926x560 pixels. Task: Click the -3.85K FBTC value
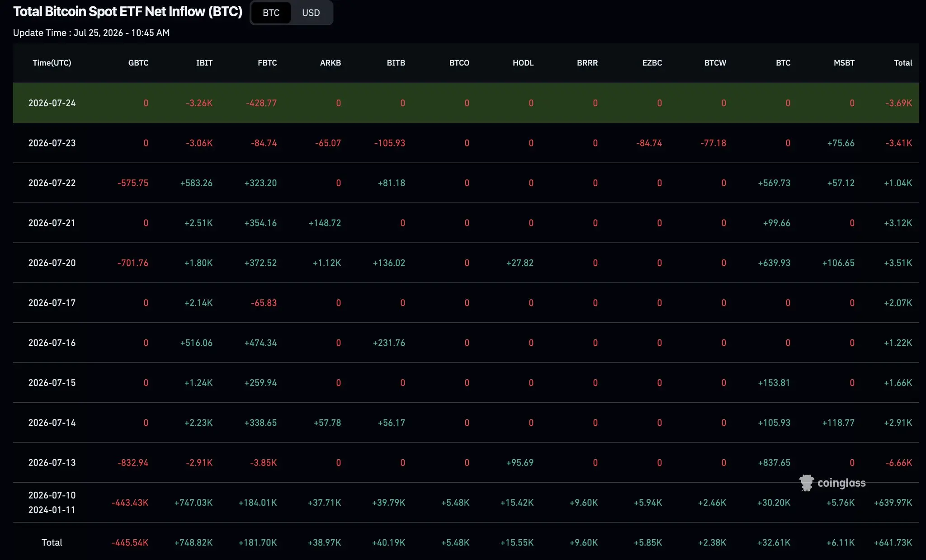pos(264,462)
